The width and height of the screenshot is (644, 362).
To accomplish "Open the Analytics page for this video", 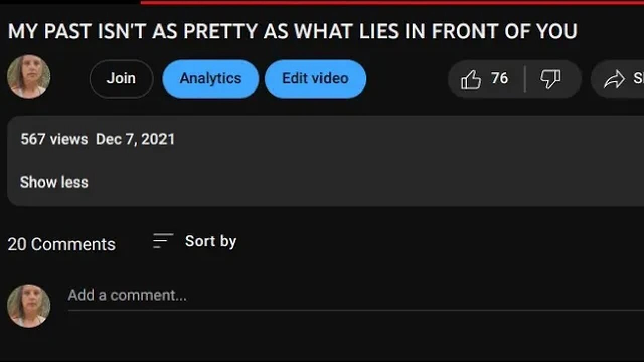I will (210, 79).
